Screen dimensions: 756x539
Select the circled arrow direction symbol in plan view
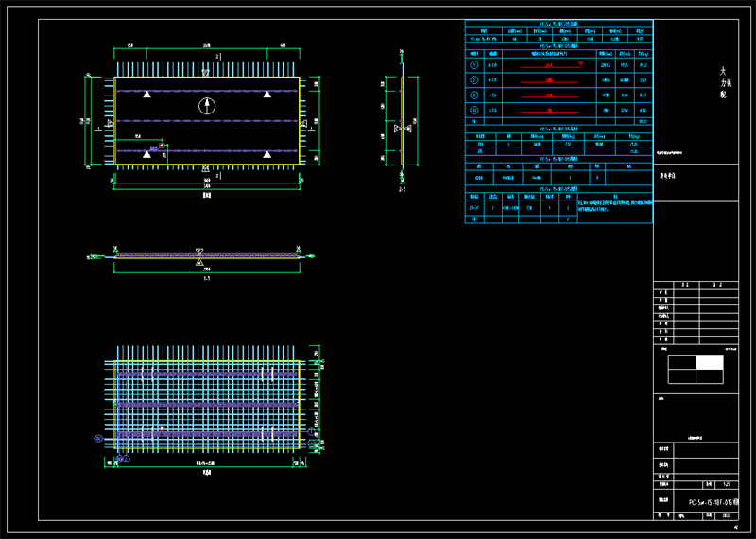click(207, 106)
